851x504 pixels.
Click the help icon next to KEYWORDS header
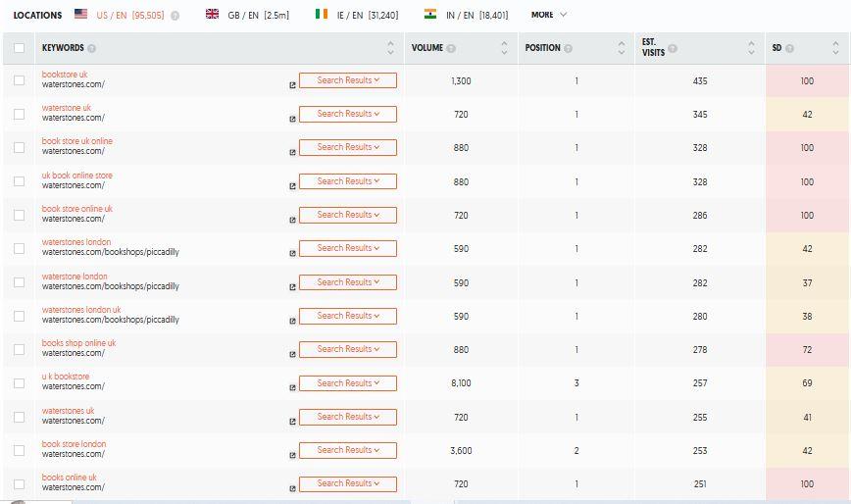(x=92, y=48)
